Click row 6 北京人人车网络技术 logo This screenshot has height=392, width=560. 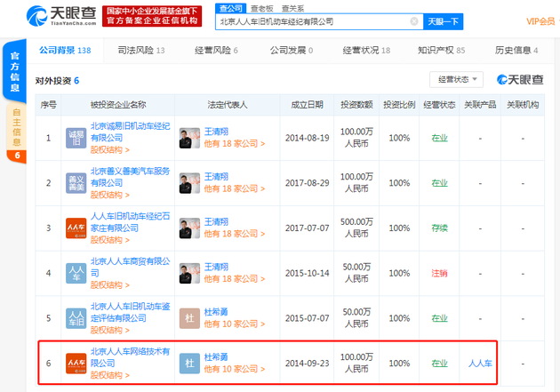76,363
